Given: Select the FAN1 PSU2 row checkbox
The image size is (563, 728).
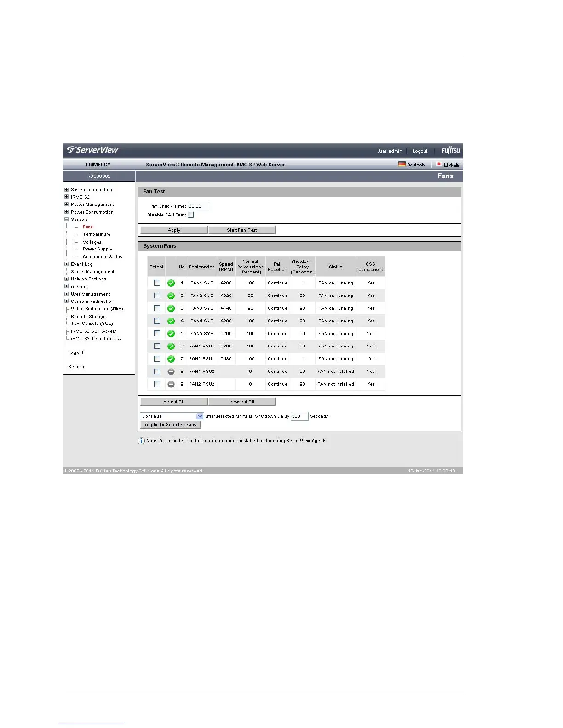Looking at the screenshot, I should click(x=157, y=371).
